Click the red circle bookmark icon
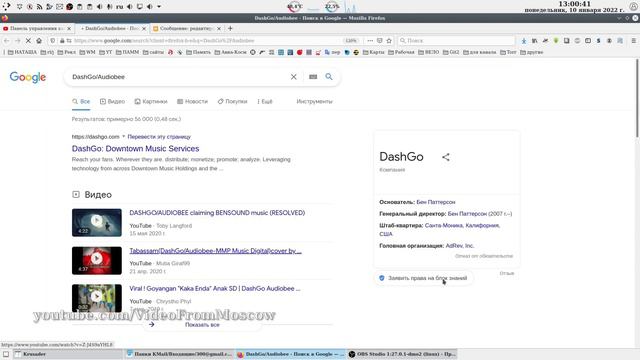 coord(300,52)
